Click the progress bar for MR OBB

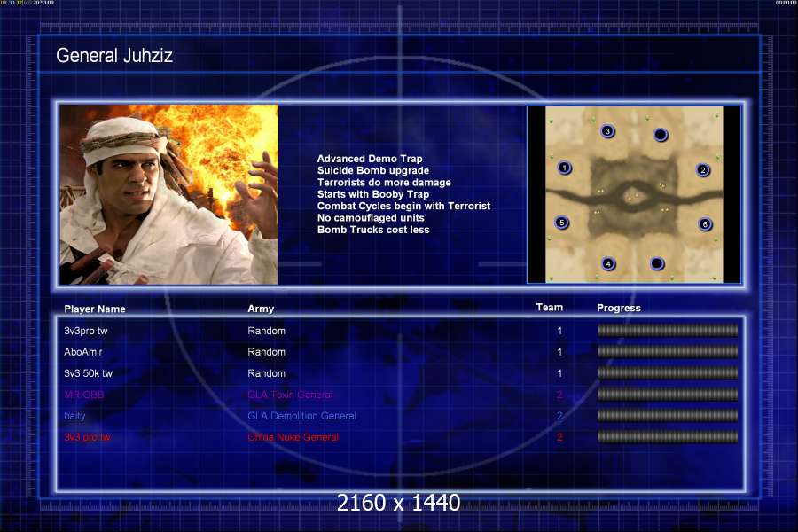point(668,394)
